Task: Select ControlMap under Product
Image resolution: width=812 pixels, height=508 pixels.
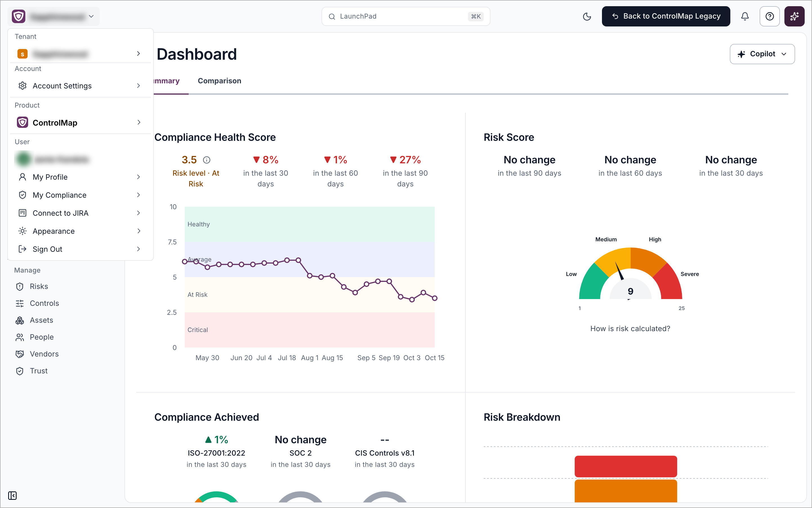Action: coord(80,122)
